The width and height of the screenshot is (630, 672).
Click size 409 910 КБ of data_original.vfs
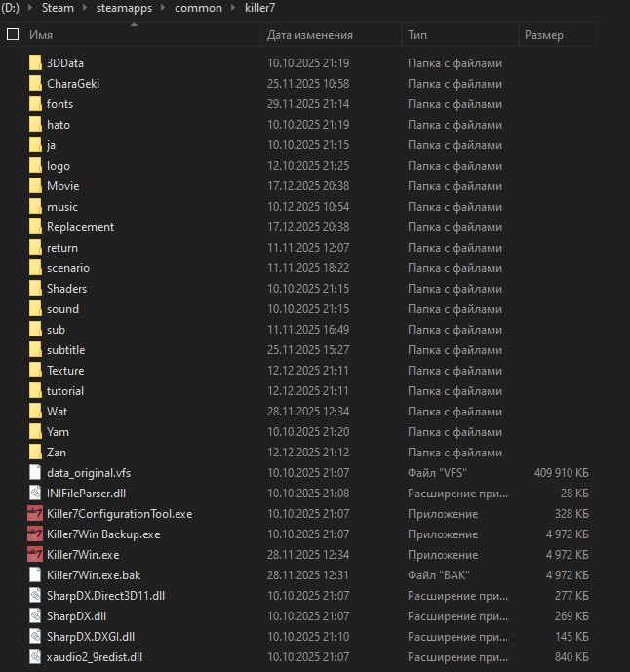[x=562, y=473]
